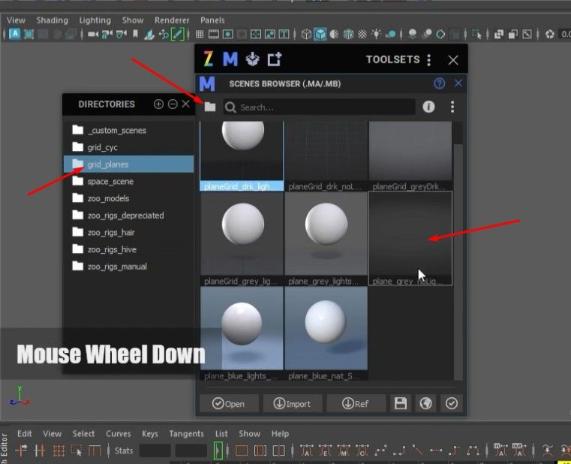Open the viewport View menu
Screen dimensions: 571x464
click(x=16, y=20)
